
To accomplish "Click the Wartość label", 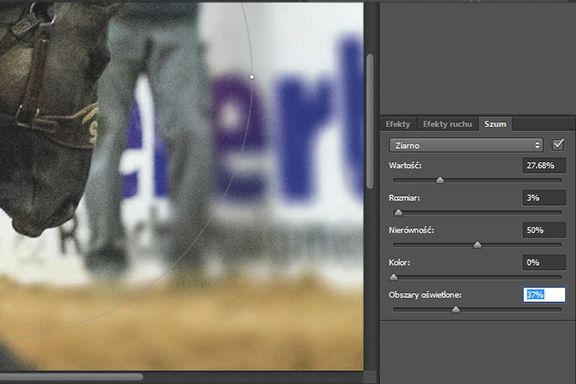I will 405,166.
